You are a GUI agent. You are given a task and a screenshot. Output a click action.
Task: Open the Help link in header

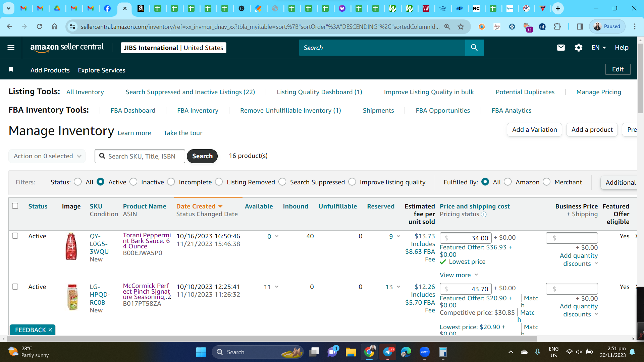click(622, 48)
